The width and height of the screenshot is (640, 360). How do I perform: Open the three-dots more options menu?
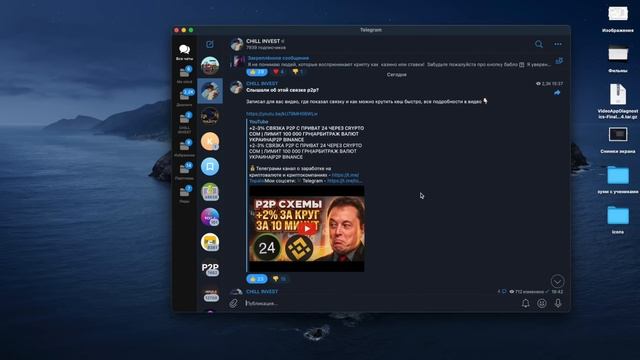pyautogui.click(x=558, y=44)
